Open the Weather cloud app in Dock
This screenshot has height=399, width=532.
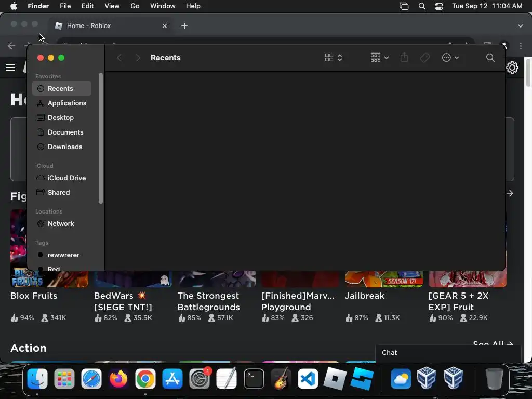[x=401, y=379]
